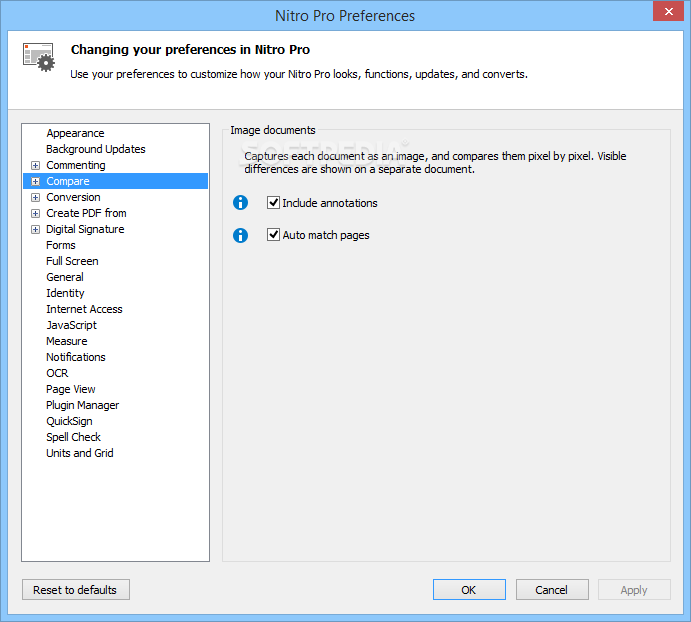The height and width of the screenshot is (622, 691).
Task: Click the Cancel button
Action: coord(552,590)
